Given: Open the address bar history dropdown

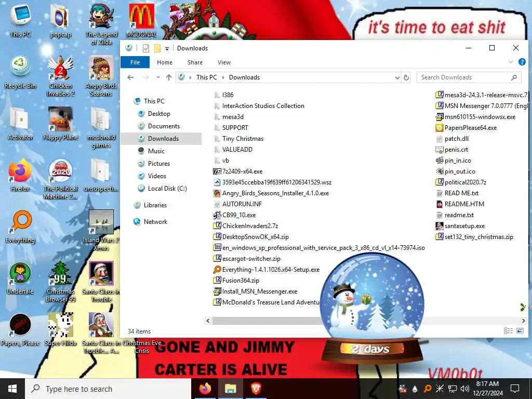Looking at the screenshot, I should (x=397, y=78).
